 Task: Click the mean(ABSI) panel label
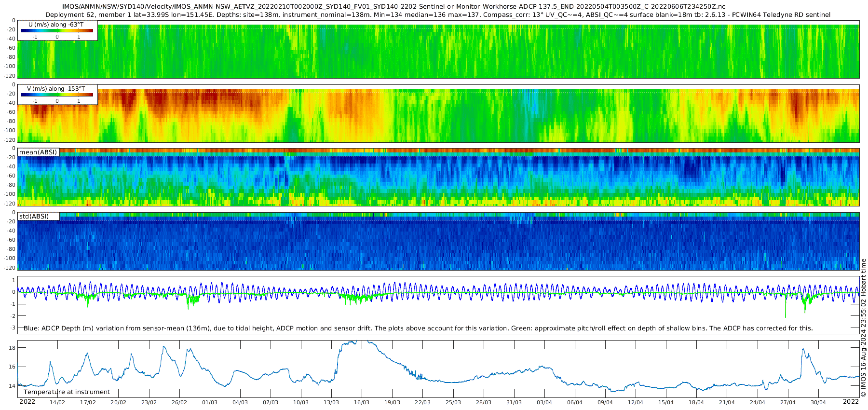[x=39, y=152]
